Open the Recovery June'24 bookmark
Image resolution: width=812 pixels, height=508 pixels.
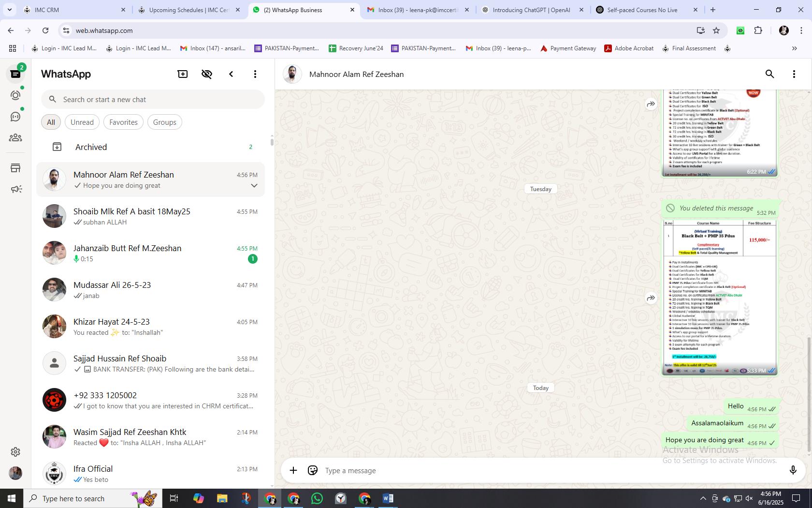356,48
